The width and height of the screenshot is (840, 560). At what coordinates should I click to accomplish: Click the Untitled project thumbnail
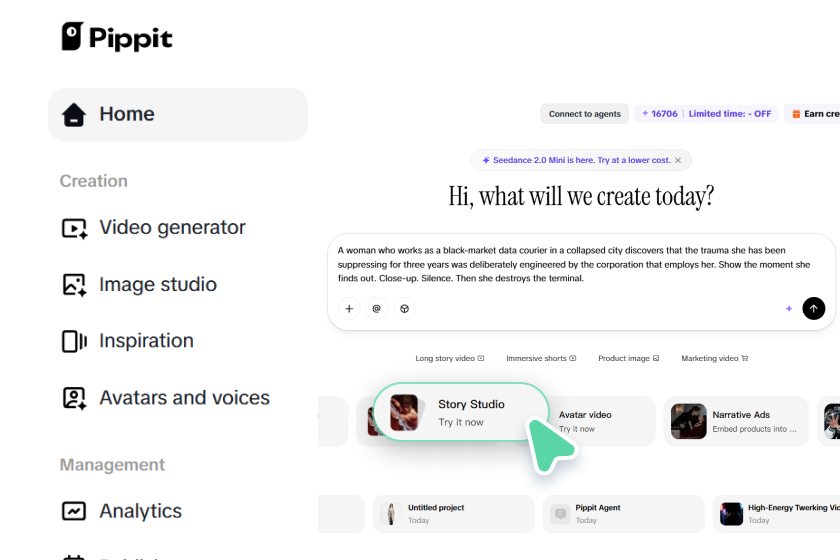391,514
